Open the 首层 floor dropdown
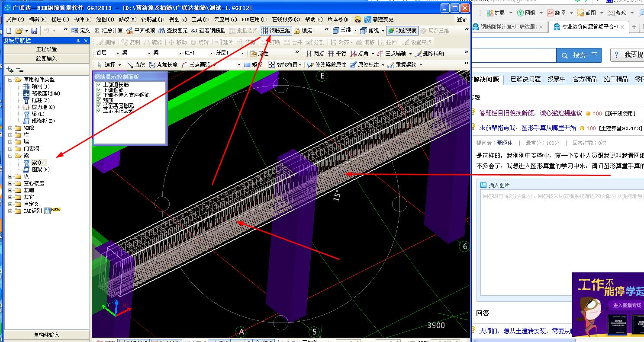The height and width of the screenshot is (342, 644). point(118,53)
